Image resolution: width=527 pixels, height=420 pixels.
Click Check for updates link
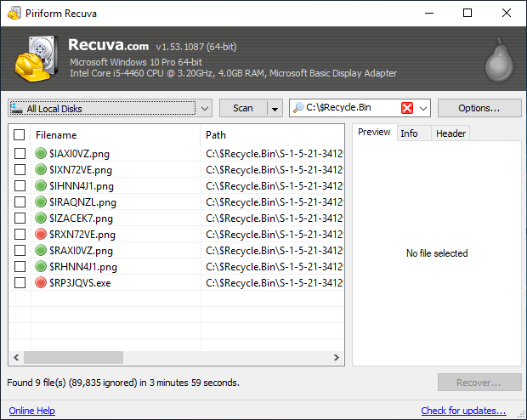[x=463, y=411]
